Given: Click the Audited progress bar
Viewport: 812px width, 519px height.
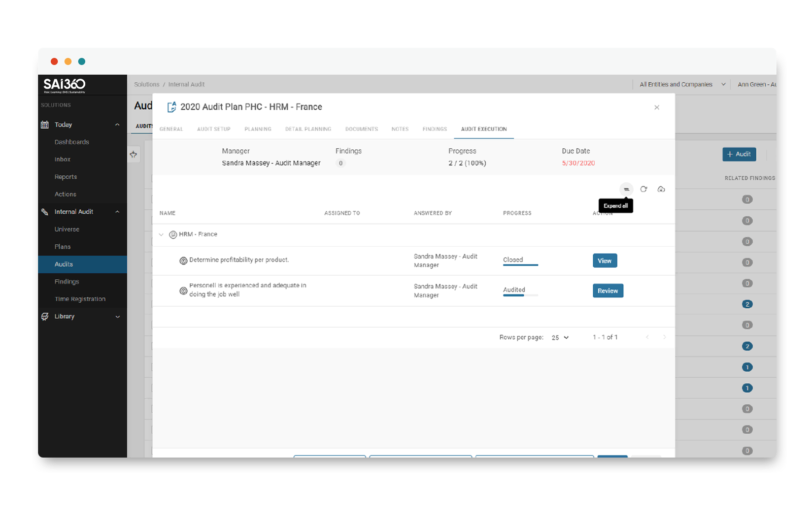Looking at the screenshot, I should (520, 295).
